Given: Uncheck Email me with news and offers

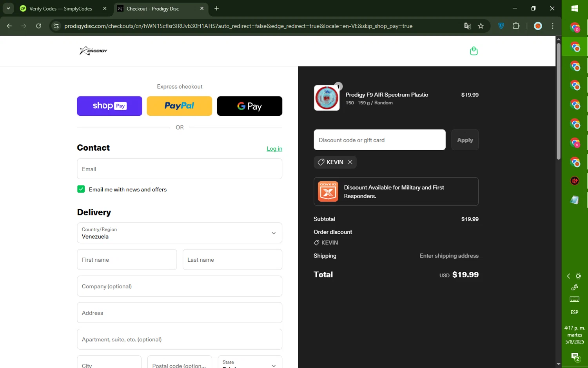Looking at the screenshot, I should point(81,189).
